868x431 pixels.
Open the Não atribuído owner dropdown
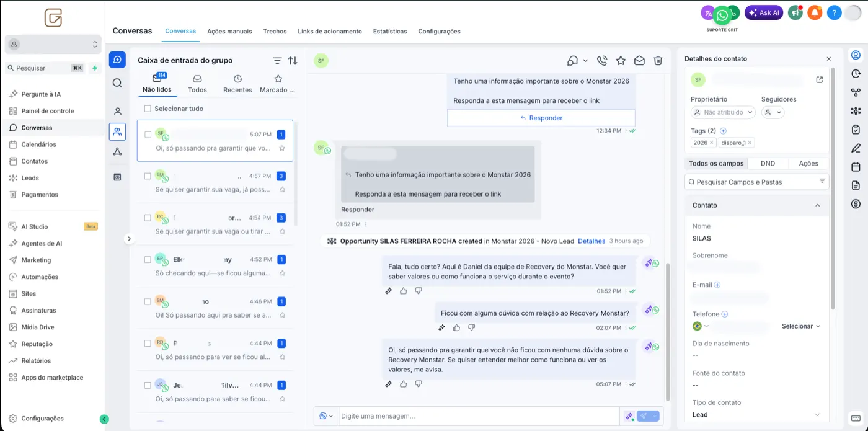pyautogui.click(x=723, y=112)
